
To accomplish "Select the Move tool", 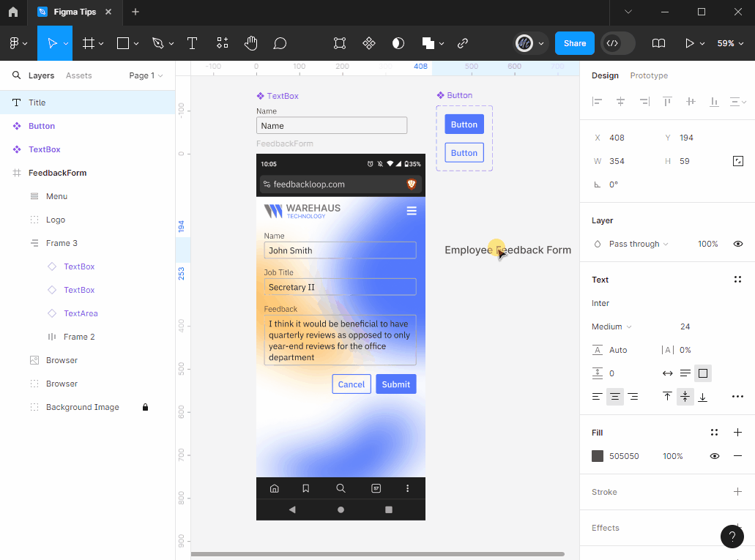I will pyautogui.click(x=52, y=43).
